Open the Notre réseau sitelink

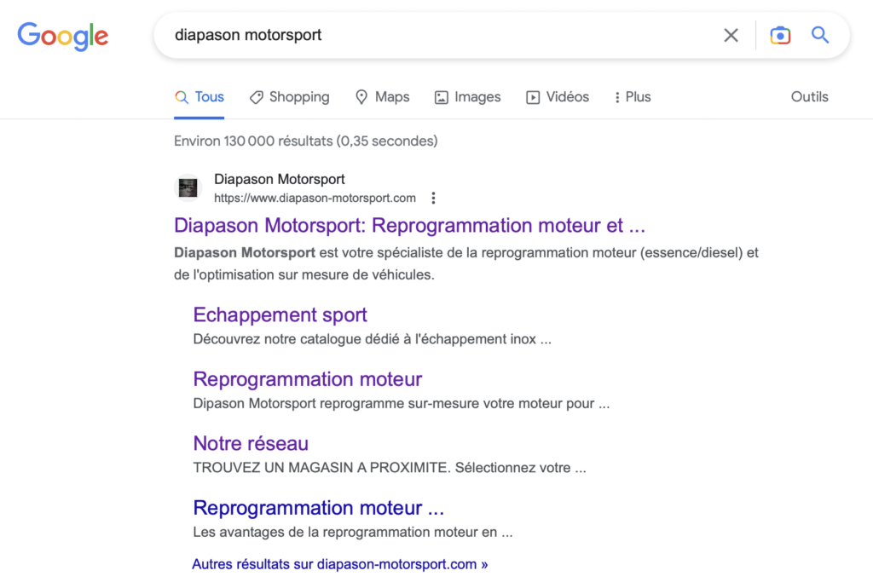[x=251, y=443]
